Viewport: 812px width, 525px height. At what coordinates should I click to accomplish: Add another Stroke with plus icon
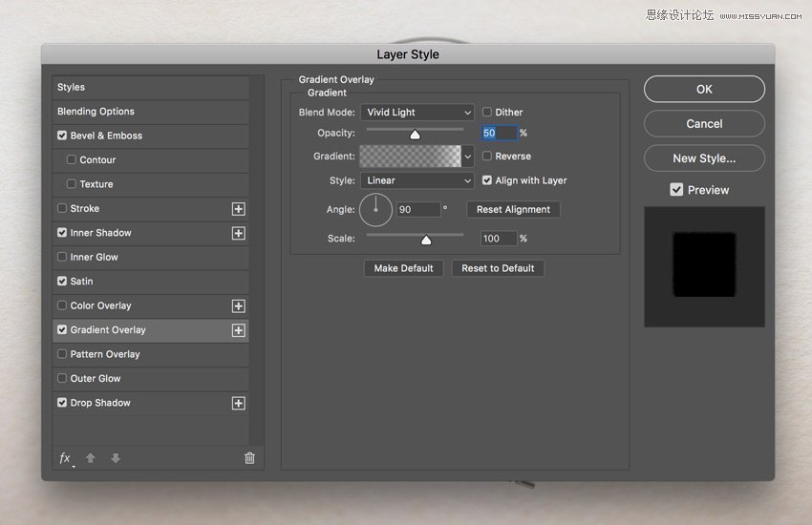(x=239, y=209)
